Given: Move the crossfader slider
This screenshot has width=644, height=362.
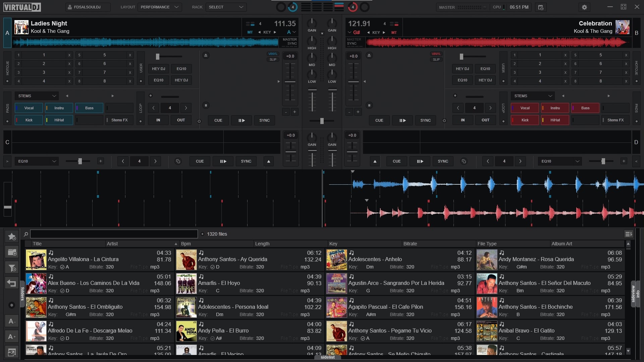Looking at the screenshot, I should [322, 121].
